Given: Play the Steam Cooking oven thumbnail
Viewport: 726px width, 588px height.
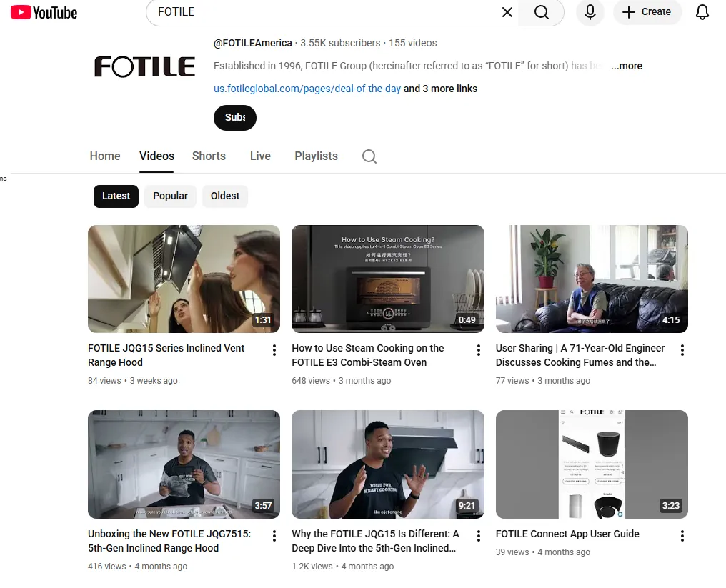Looking at the screenshot, I should [x=388, y=279].
